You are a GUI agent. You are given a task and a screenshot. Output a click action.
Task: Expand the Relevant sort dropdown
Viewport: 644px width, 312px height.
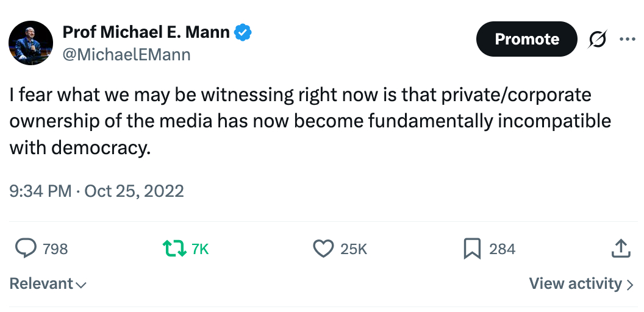coord(48,284)
